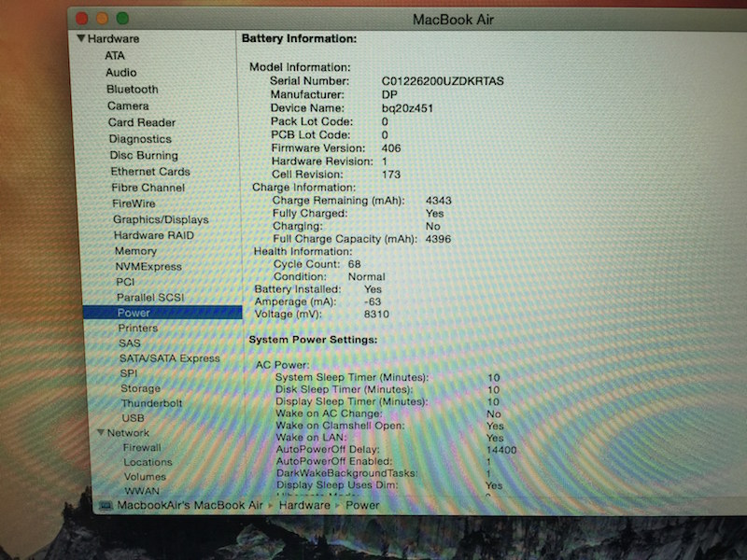Viewport: 747px width, 560px height.
Task: Select Audio in the sidebar
Action: pos(121,73)
